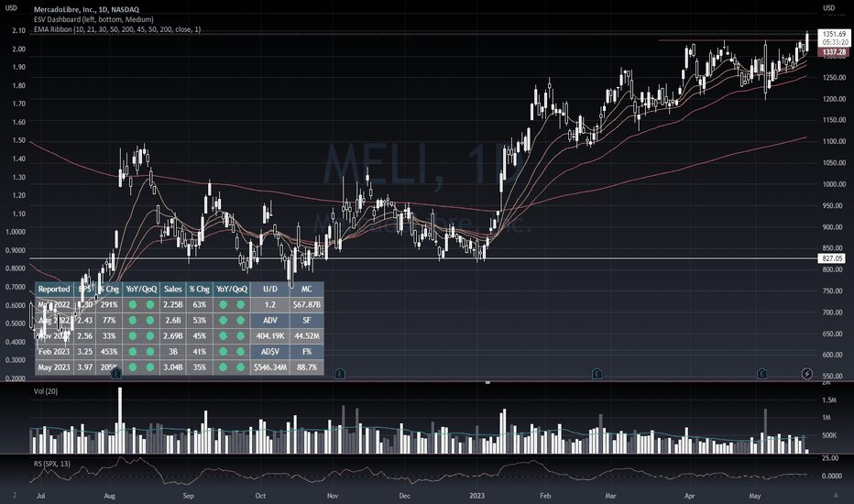The width and height of the screenshot is (854, 504).
Task: Click the 827.05 horizontal line price label
Action: click(x=832, y=258)
